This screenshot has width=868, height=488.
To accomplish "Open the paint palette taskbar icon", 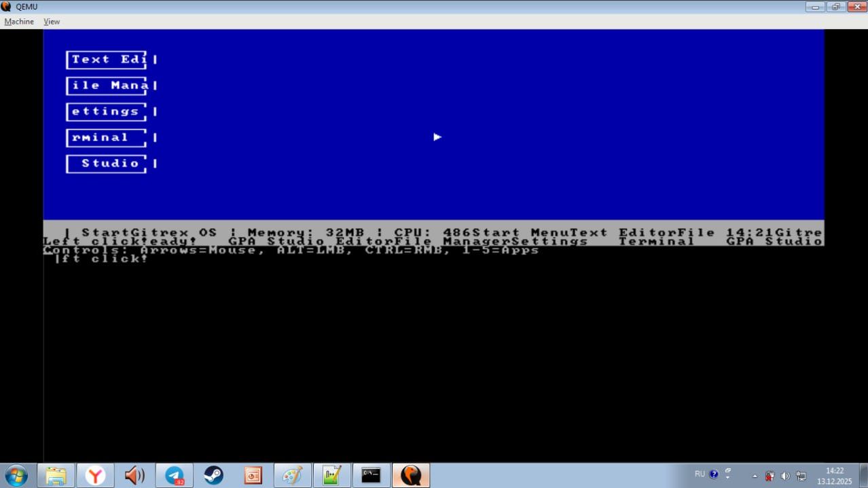I will [x=292, y=476].
